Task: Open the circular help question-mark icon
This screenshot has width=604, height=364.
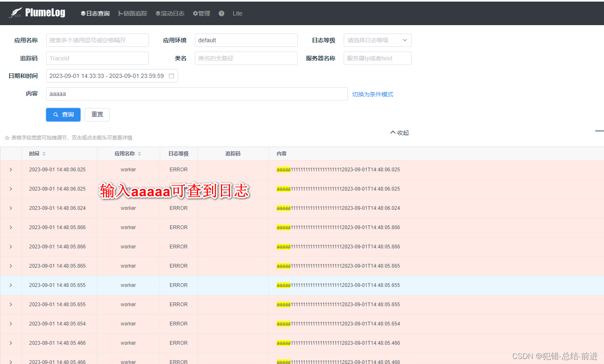Action: pyautogui.click(x=221, y=13)
